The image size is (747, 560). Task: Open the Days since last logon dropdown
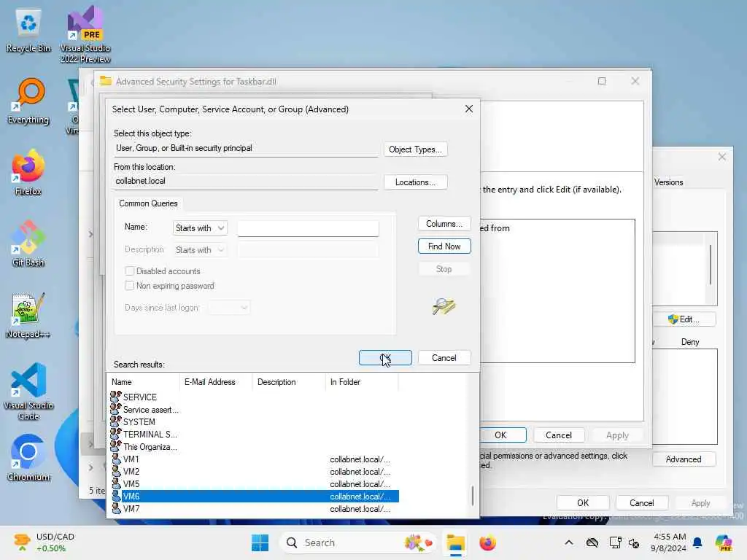(x=228, y=308)
